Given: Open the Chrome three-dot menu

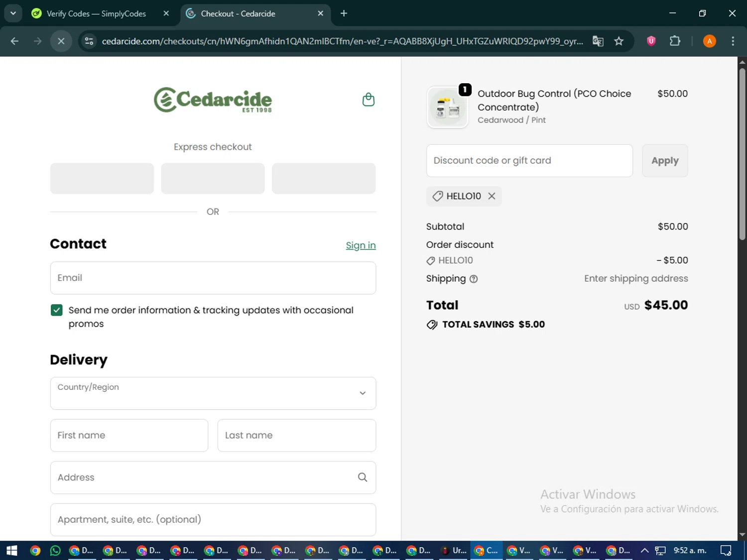Looking at the screenshot, I should tap(733, 41).
